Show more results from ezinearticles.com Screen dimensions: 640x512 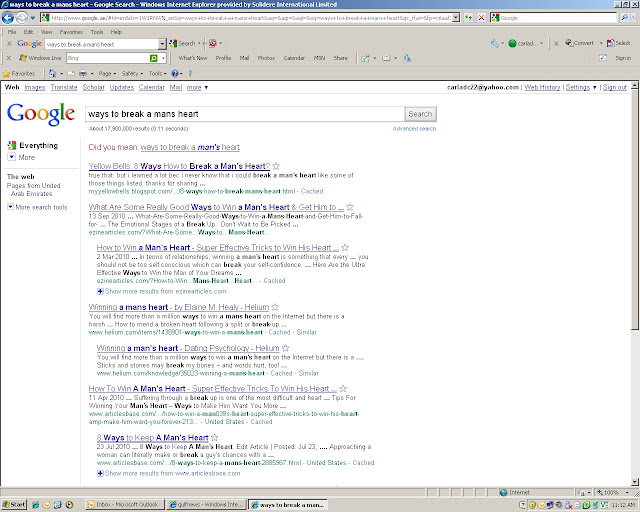point(161,291)
